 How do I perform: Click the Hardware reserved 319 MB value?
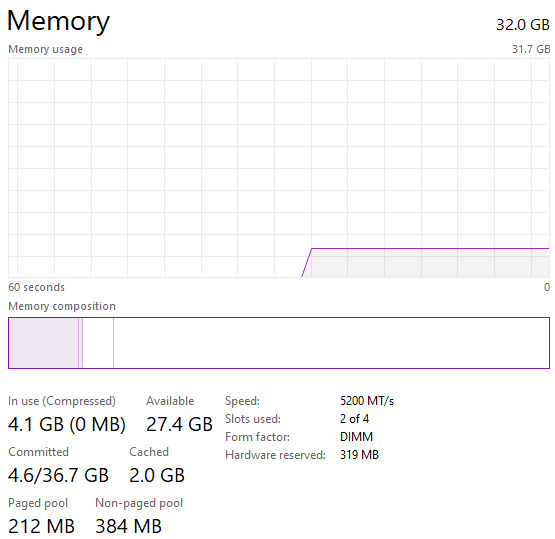[359, 454]
